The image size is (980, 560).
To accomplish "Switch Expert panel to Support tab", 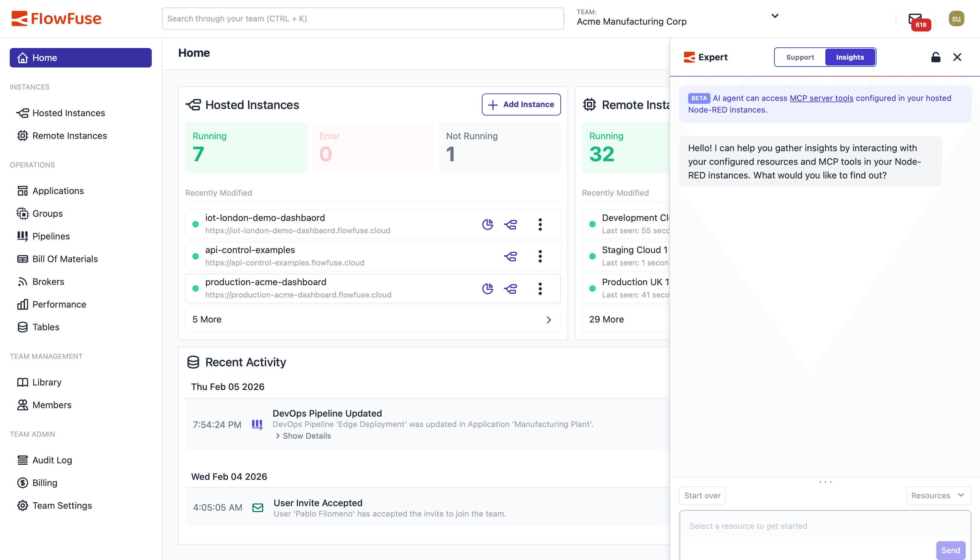I will click(x=800, y=57).
